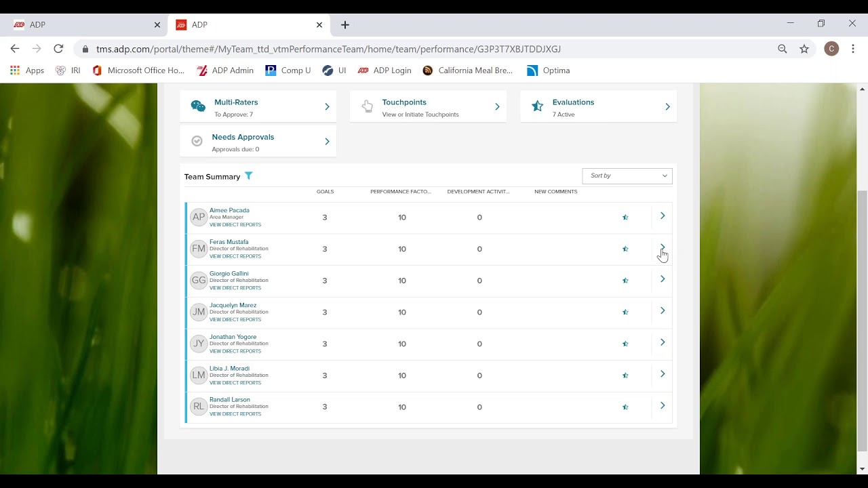This screenshot has height=488, width=868.
Task: Open Jacquelyn Marez's name link
Action: pos(233,305)
